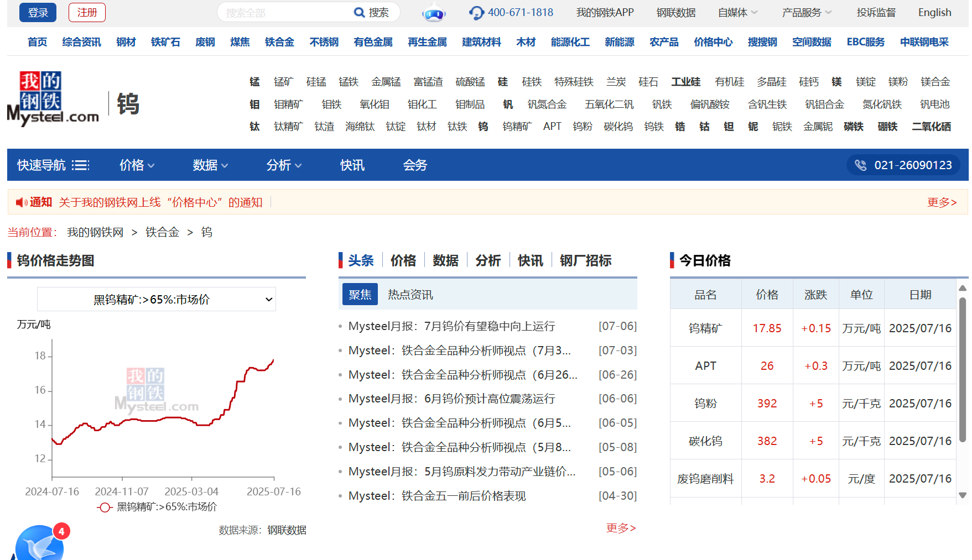Click the 登录 button

click(x=38, y=12)
